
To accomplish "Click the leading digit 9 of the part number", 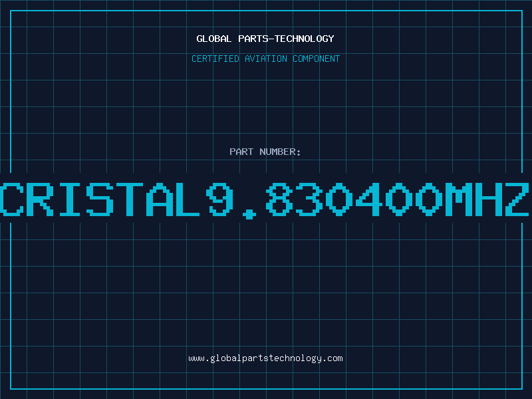I will (220, 199).
